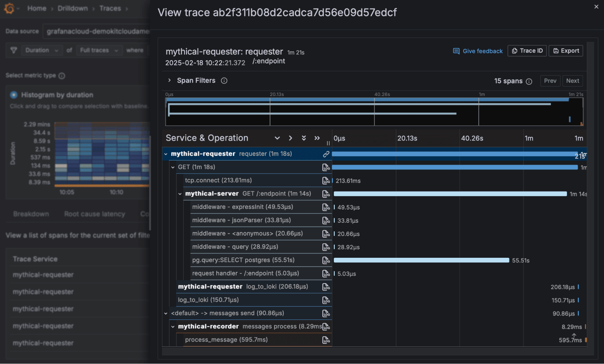Click the pause icon in Service & Operation header
604x364 pixels.
click(x=328, y=143)
